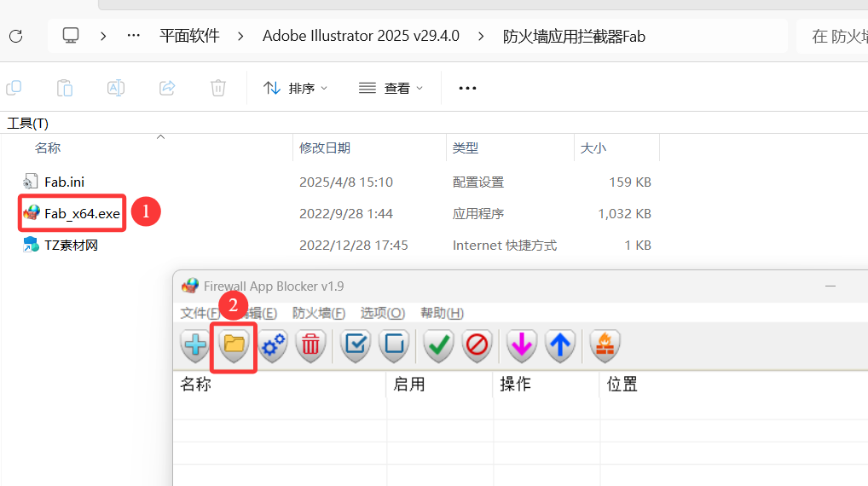Image resolution: width=868 pixels, height=486 pixels.
Task: Expand the breadcrumb ellipsis for hidden folders
Action: (133, 36)
